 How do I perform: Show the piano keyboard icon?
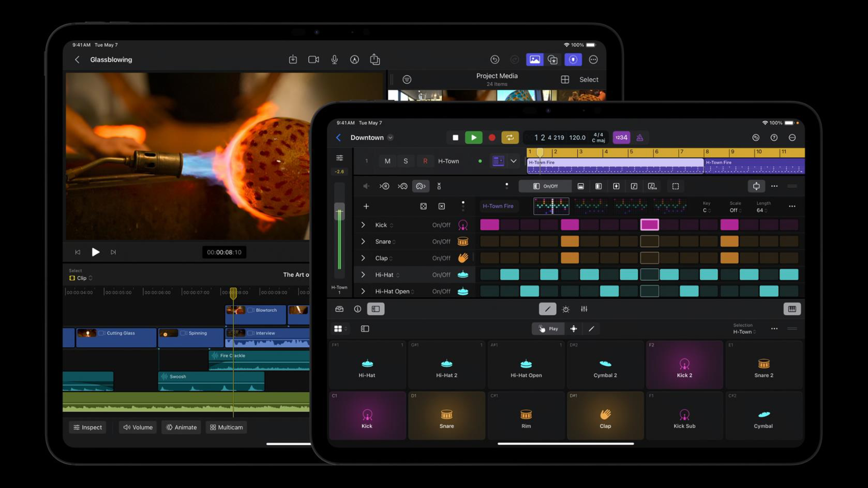tap(792, 309)
